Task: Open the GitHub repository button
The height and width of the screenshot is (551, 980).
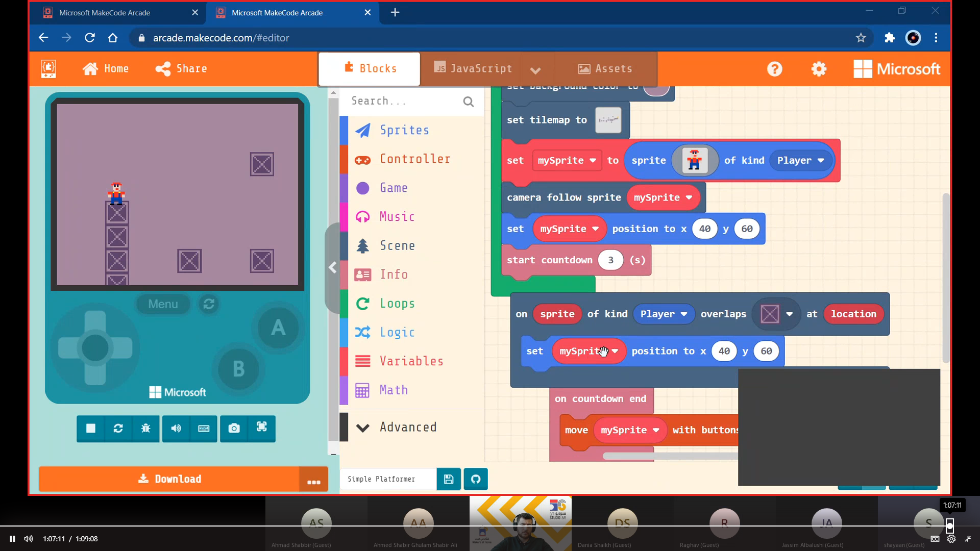Action: 476,479
